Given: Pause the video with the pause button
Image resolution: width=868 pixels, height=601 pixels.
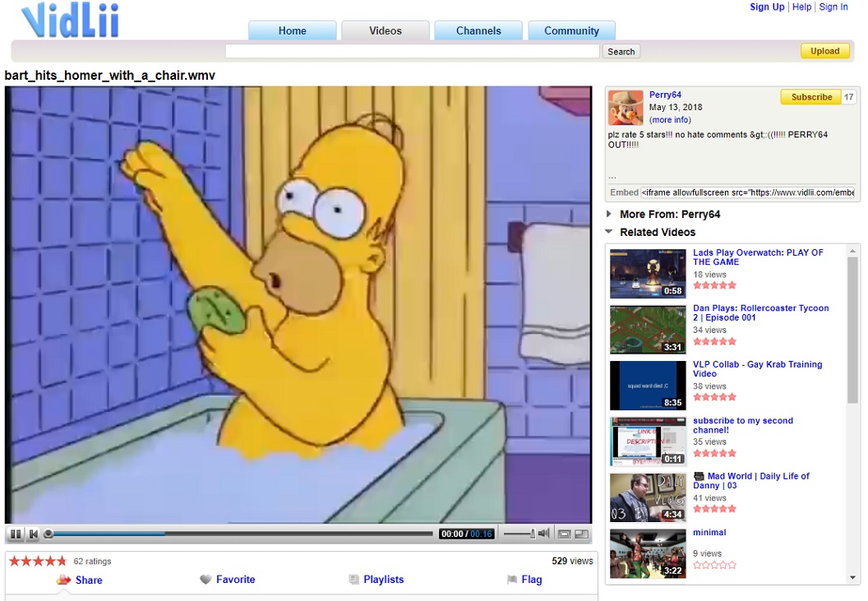Looking at the screenshot, I should coord(16,534).
